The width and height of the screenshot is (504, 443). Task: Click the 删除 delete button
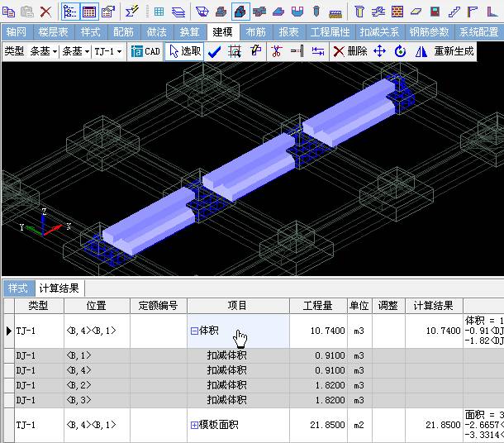350,51
